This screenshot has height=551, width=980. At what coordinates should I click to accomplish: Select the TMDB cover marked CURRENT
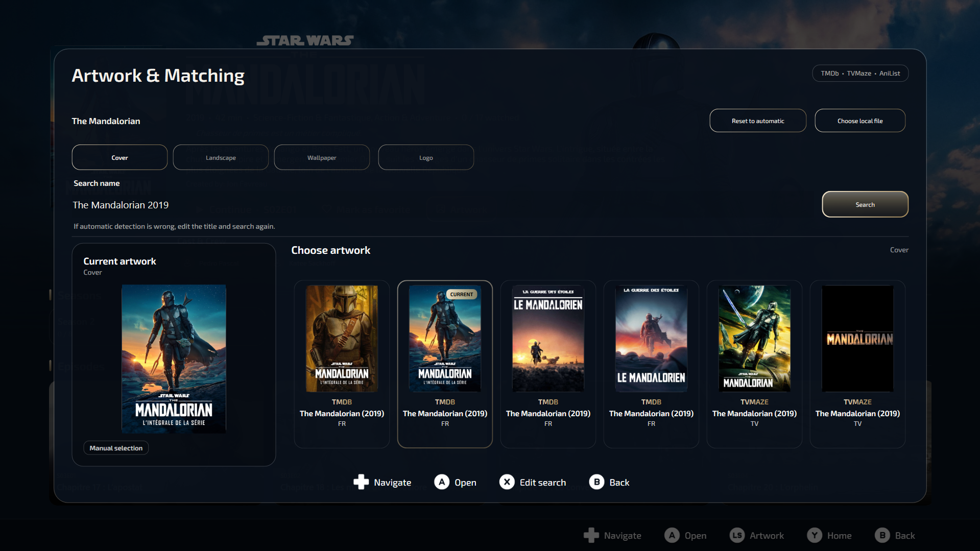tap(445, 364)
